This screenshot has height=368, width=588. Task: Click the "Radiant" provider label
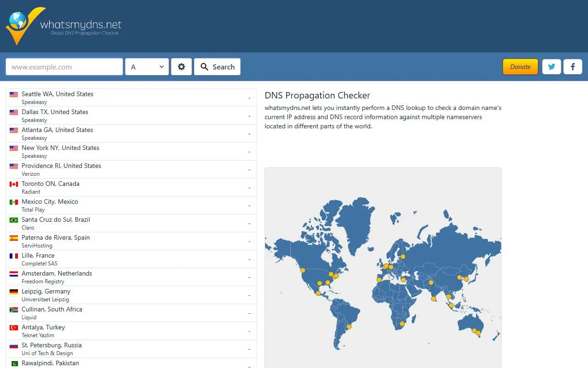click(31, 192)
